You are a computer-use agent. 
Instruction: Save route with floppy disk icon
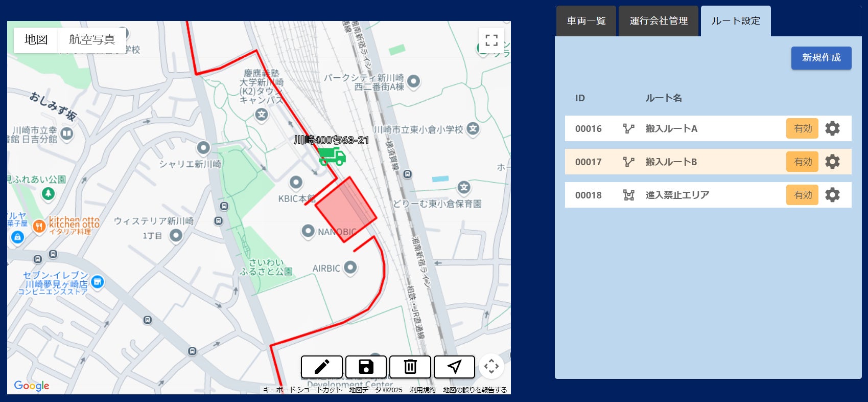(x=366, y=367)
